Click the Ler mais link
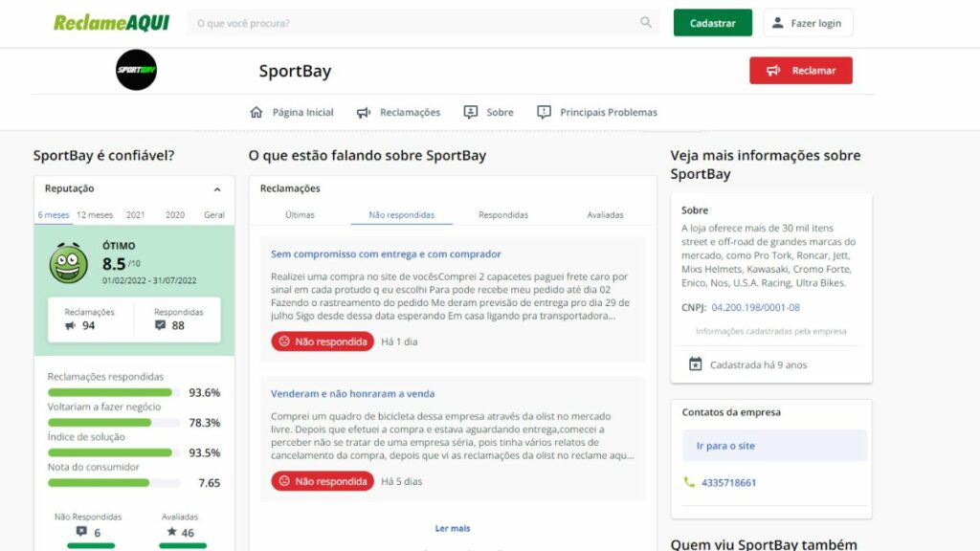The image size is (980, 551). coord(453,528)
